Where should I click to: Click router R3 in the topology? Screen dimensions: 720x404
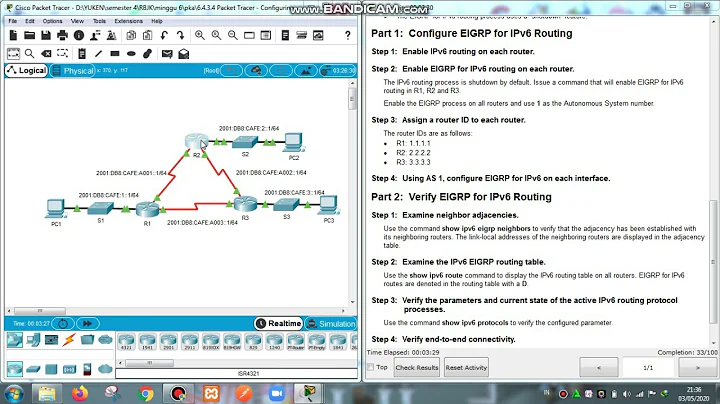(246, 203)
